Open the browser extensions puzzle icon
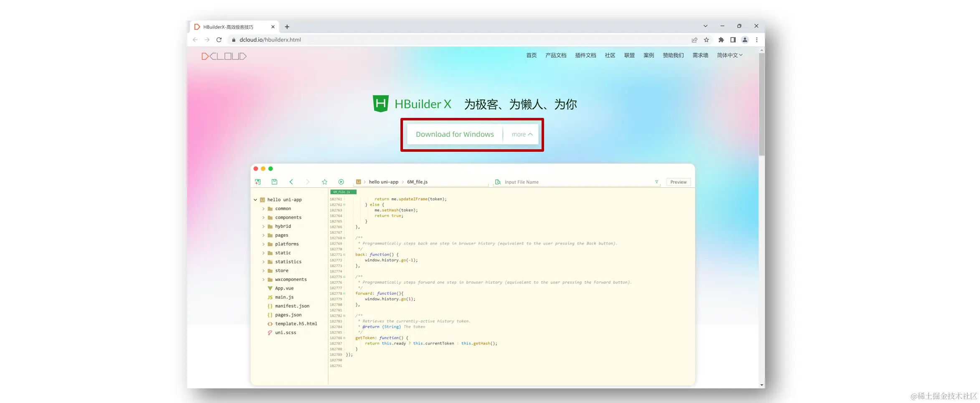 (x=721, y=40)
